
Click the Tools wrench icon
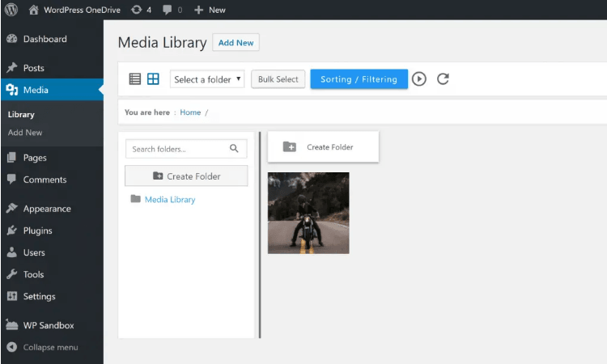(x=12, y=274)
